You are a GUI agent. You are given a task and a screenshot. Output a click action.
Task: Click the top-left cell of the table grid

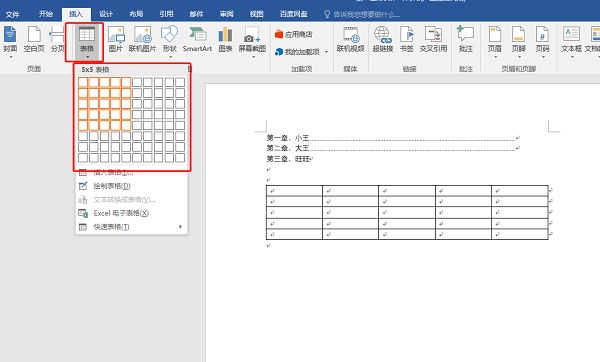point(83,82)
